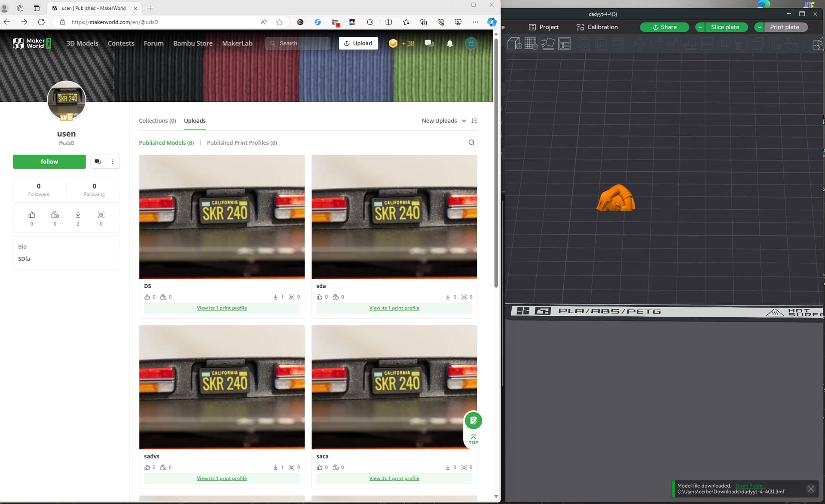Go to the Forum menu item
The height and width of the screenshot is (504, 825).
[153, 43]
